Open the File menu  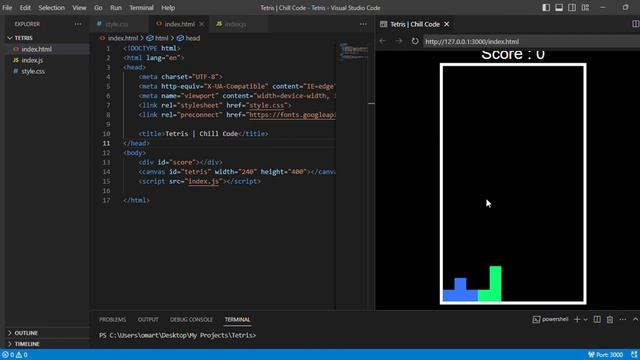(7, 8)
